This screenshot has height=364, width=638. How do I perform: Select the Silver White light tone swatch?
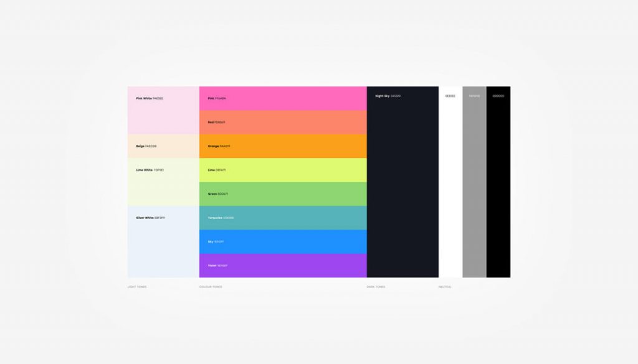[x=164, y=241]
